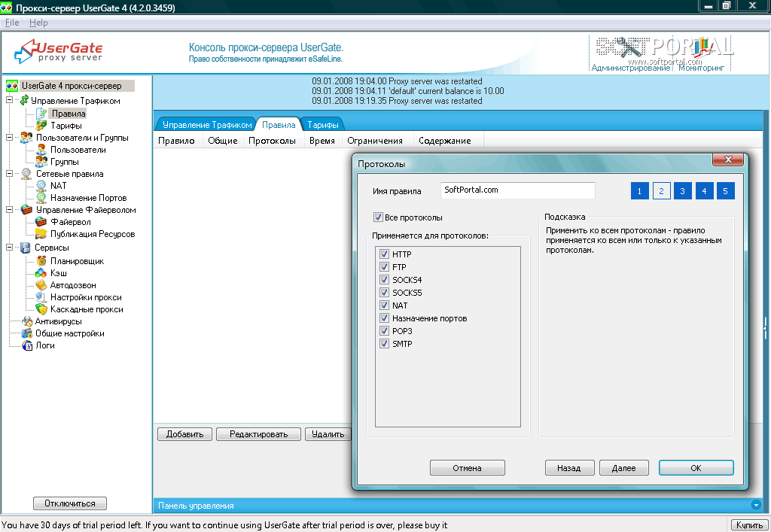Toggle the SMTP checkbox

pyautogui.click(x=385, y=343)
